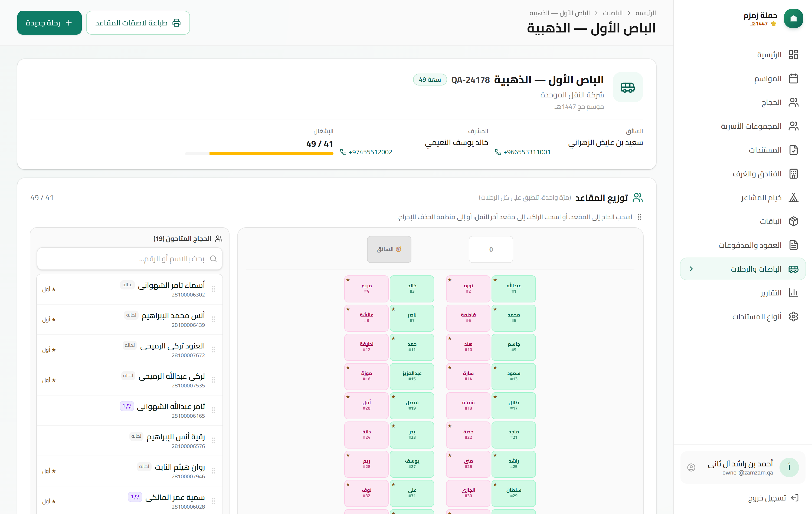Select seat #4 مريم
This screenshot has height=514, width=812.
pos(366,289)
